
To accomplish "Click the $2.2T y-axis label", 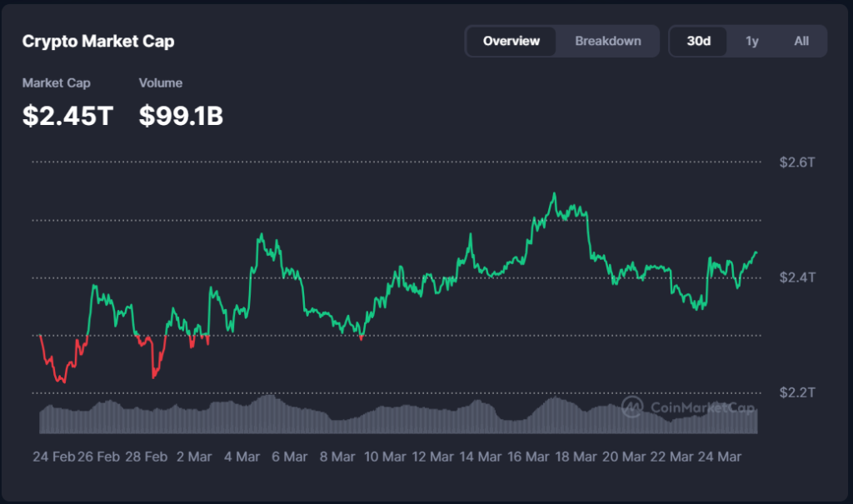I will (x=797, y=392).
